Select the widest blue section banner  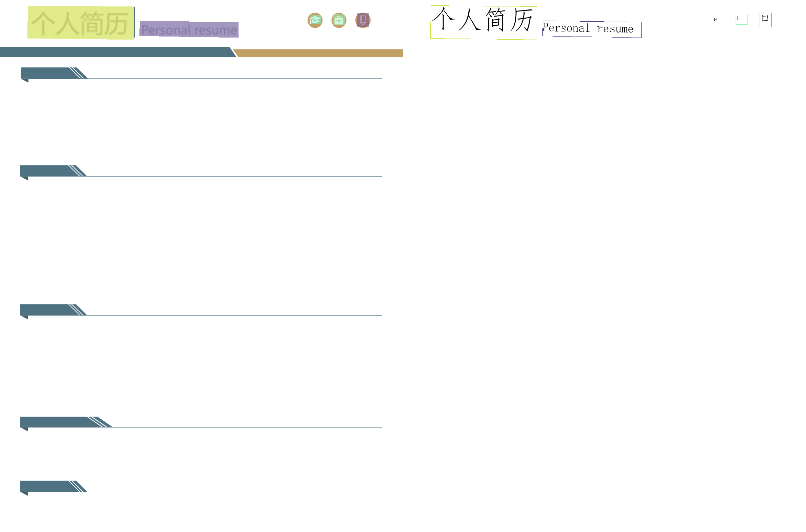pos(54,422)
